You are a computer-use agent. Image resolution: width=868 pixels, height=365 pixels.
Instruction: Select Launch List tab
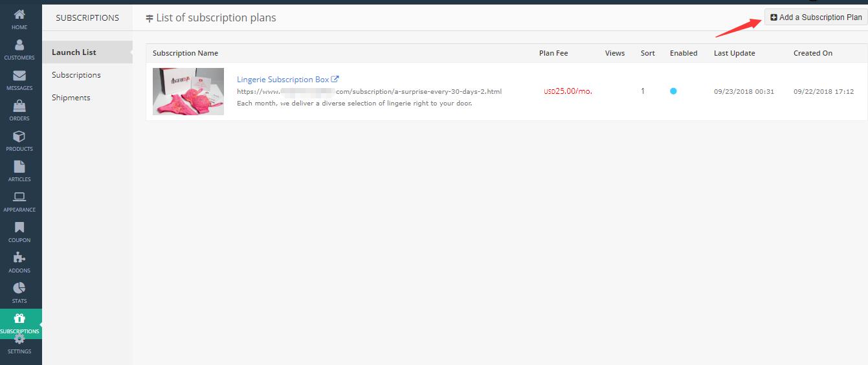coord(74,52)
